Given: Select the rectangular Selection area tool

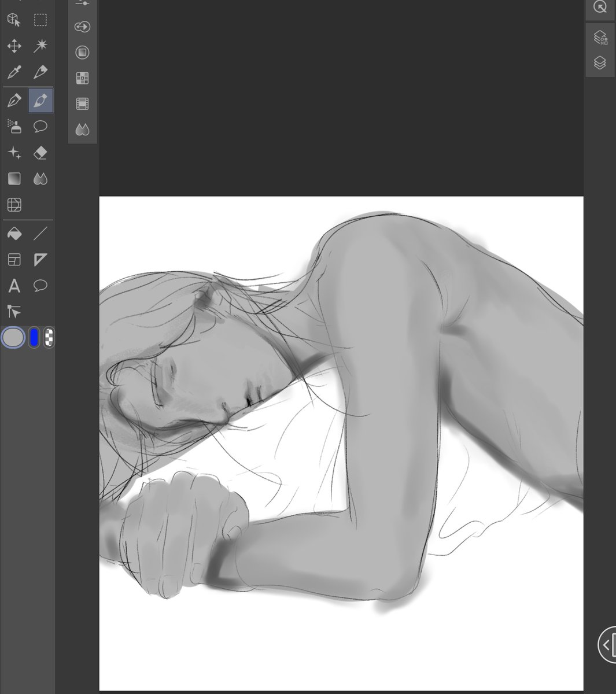Looking at the screenshot, I should pos(40,20).
